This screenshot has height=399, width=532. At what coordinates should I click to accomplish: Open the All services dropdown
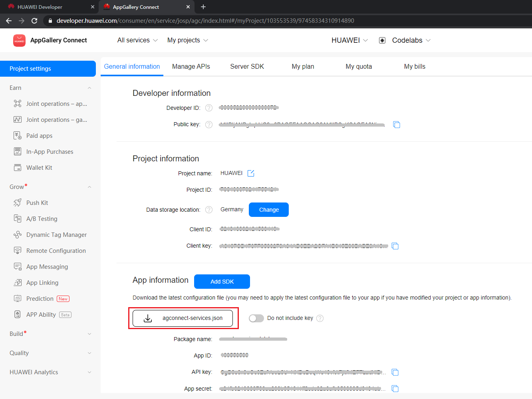(137, 40)
